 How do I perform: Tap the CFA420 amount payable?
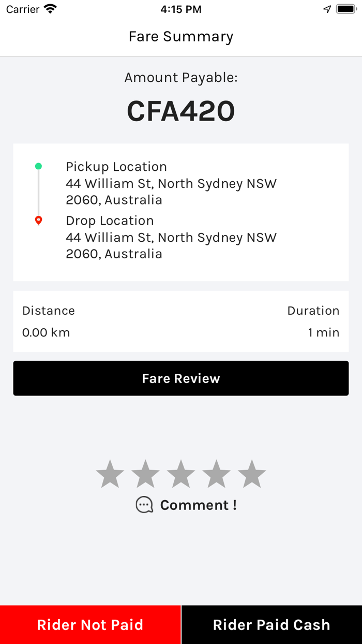click(x=181, y=110)
